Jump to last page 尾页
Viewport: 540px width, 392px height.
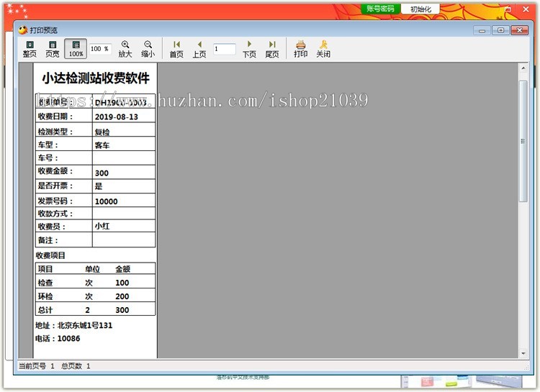(272, 49)
